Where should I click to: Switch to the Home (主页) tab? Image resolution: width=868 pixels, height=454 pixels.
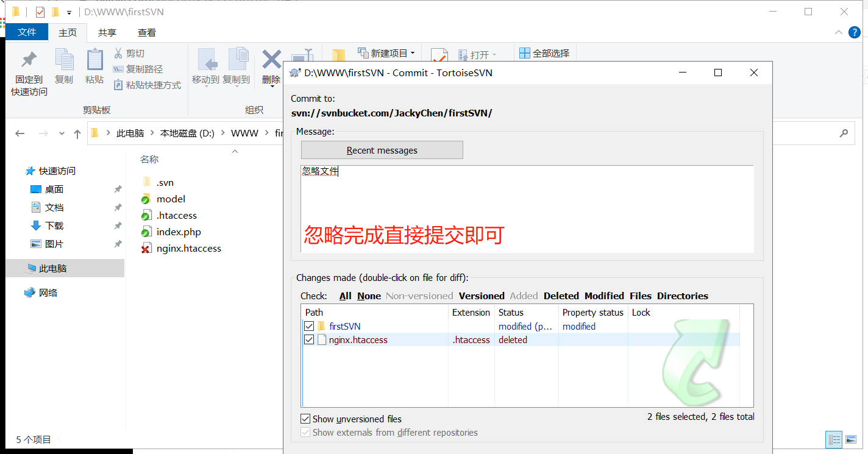coord(68,32)
